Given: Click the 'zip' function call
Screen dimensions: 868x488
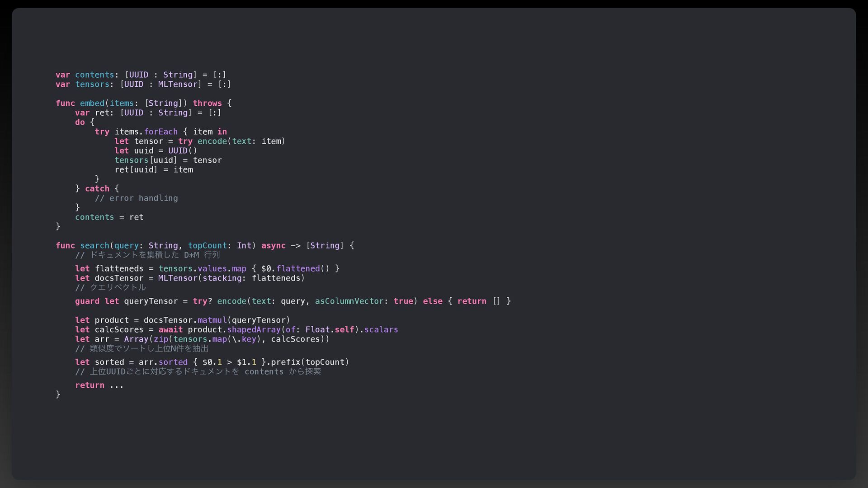Looking at the screenshot, I should pos(160,339).
